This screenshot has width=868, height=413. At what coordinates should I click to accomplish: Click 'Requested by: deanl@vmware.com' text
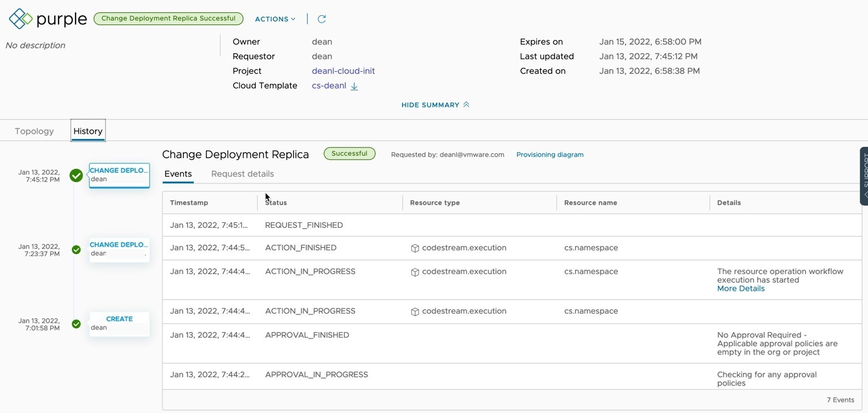click(448, 155)
